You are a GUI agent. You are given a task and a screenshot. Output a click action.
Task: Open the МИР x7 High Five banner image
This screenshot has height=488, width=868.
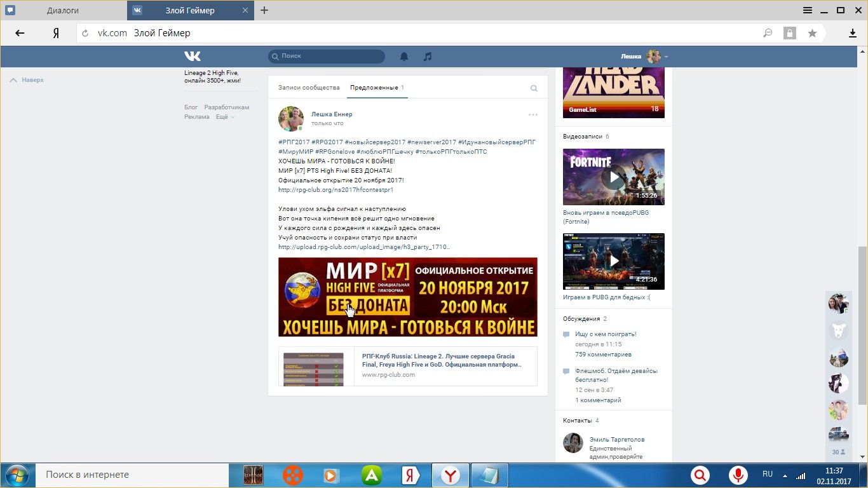coord(408,297)
